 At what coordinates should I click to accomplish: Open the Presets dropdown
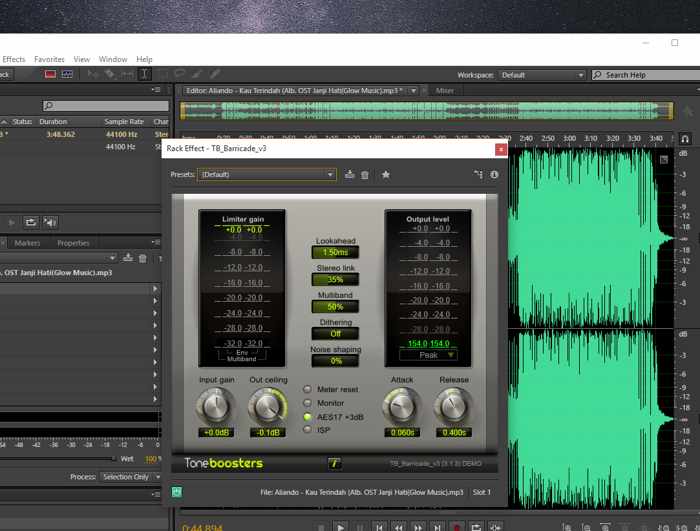[x=267, y=174]
